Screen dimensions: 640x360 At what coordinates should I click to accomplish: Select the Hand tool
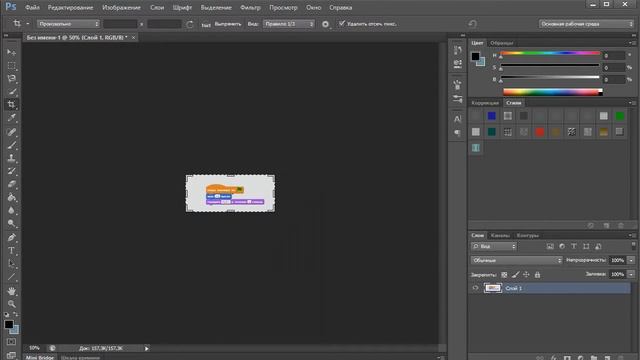point(11,291)
